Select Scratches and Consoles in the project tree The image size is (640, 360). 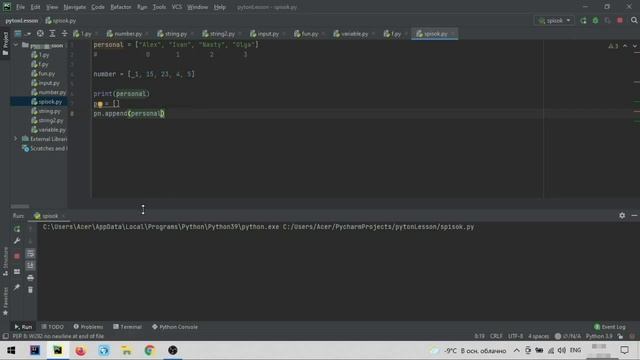click(x=45, y=149)
